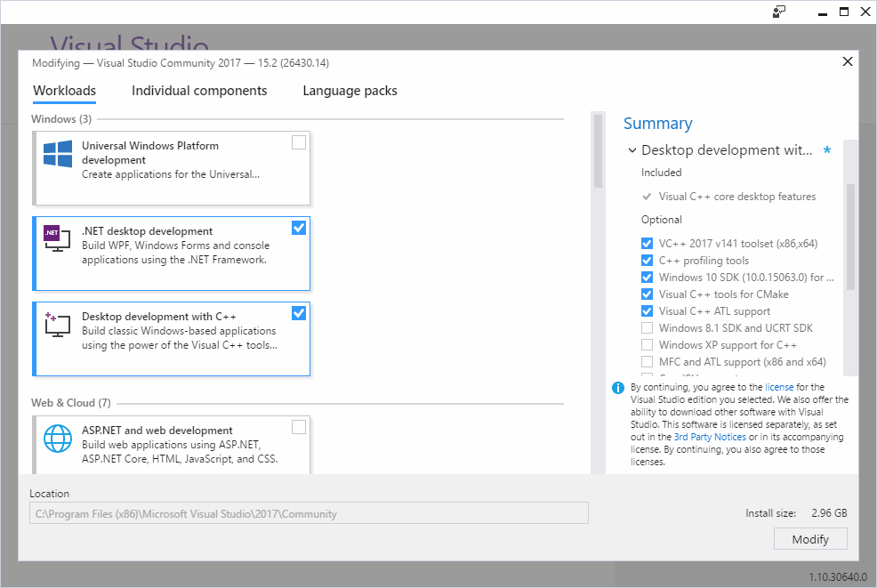
Task: Open the license link
Action: coord(779,387)
